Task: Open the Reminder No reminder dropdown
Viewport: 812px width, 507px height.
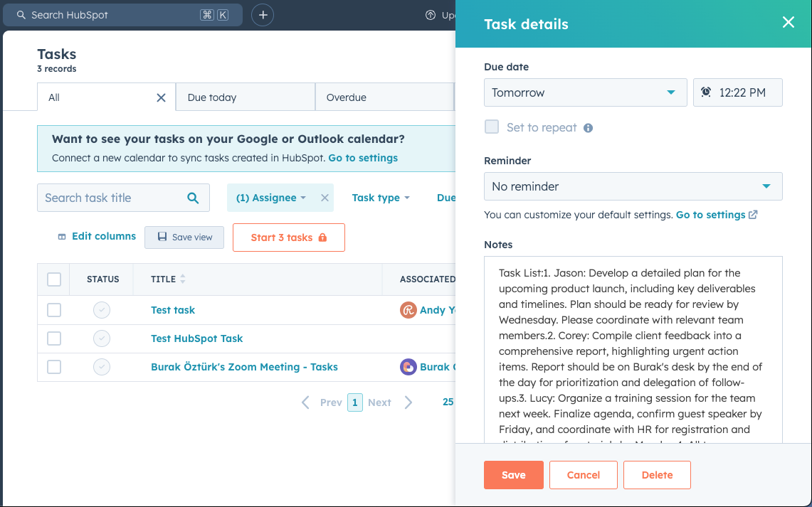Action: tap(633, 186)
